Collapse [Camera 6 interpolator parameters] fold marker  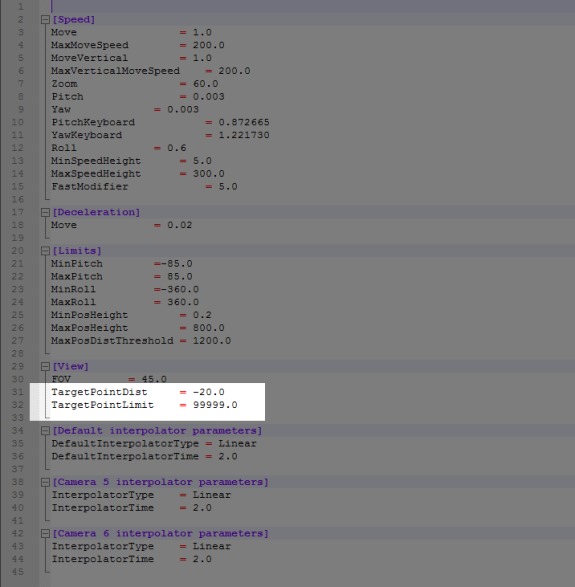(45, 533)
